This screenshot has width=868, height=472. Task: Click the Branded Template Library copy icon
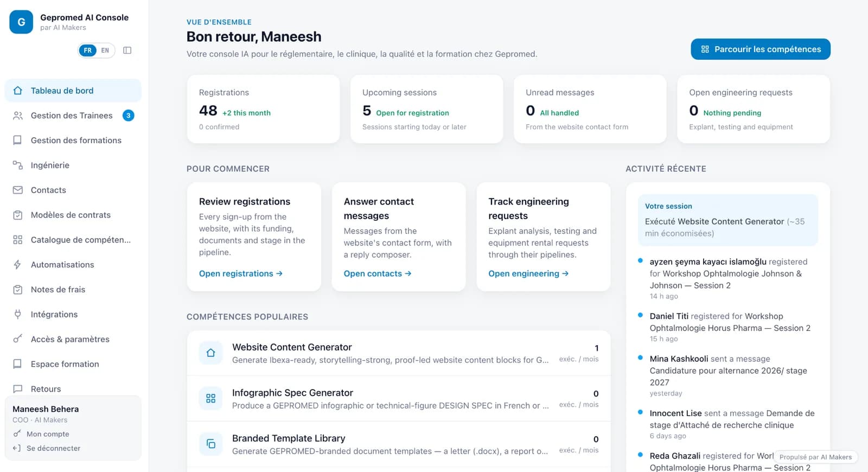[x=211, y=444]
